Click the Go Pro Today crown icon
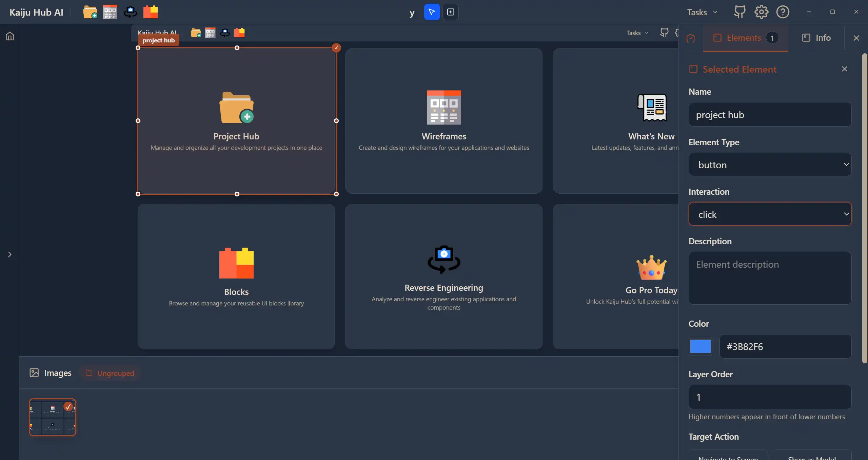868x460 pixels. tap(651, 267)
